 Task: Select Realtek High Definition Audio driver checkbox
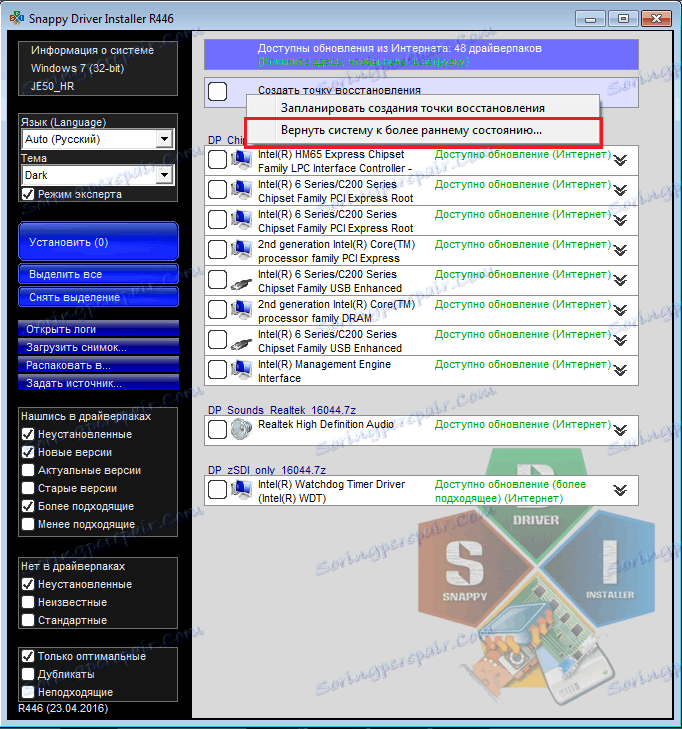tap(218, 430)
